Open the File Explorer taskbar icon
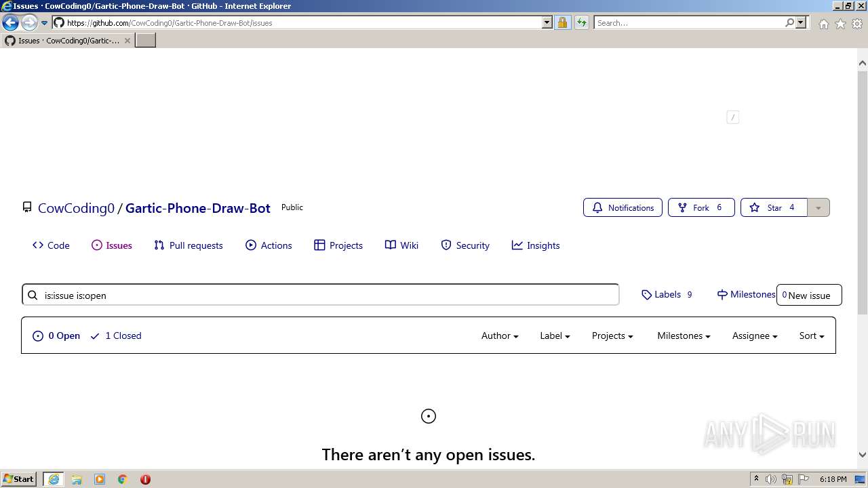The height and width of the screenshot is (488, 868). [77, 479]
